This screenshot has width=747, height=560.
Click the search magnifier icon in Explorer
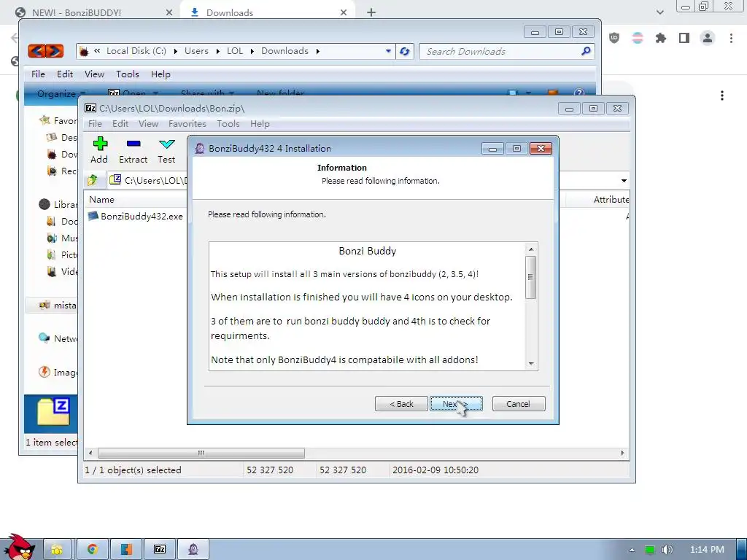[x=586, y=51]
